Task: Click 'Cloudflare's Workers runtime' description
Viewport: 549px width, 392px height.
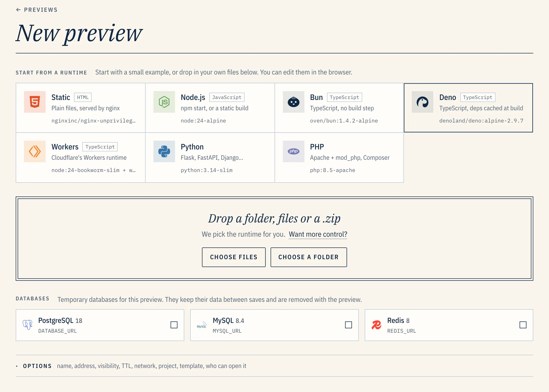Action: 89,158
